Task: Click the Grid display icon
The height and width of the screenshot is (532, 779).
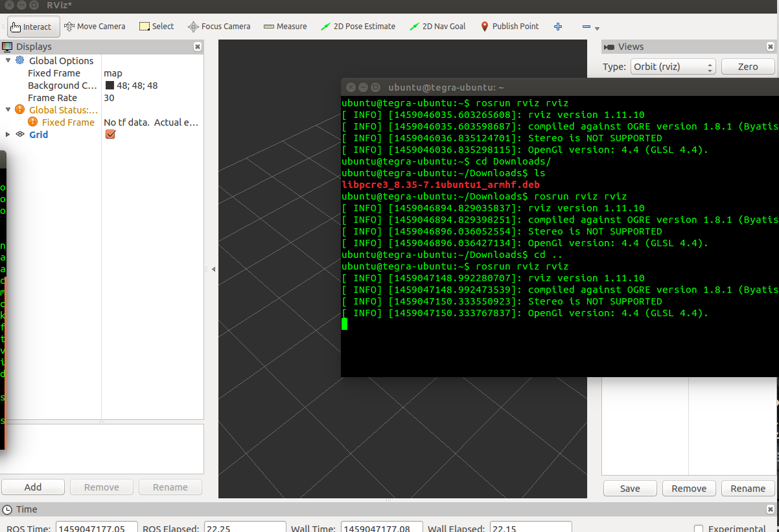Action: [x=20, y=134]
